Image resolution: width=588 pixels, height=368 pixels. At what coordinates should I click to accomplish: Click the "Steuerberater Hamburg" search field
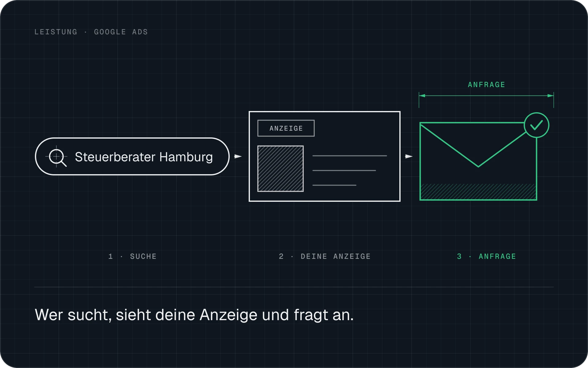tap(132, 156)
